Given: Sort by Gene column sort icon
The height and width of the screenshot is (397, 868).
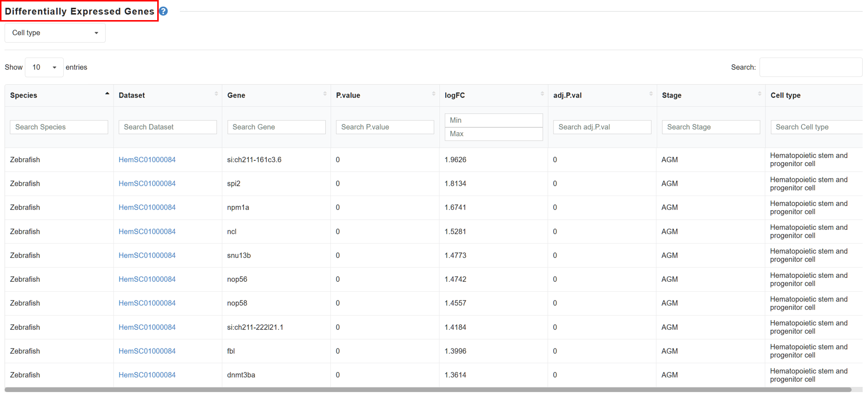Looking at the screenshot, I should click(325, 94).
